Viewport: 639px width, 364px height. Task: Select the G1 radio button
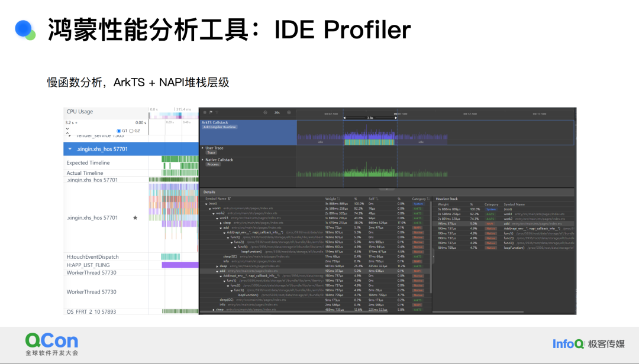118,131
